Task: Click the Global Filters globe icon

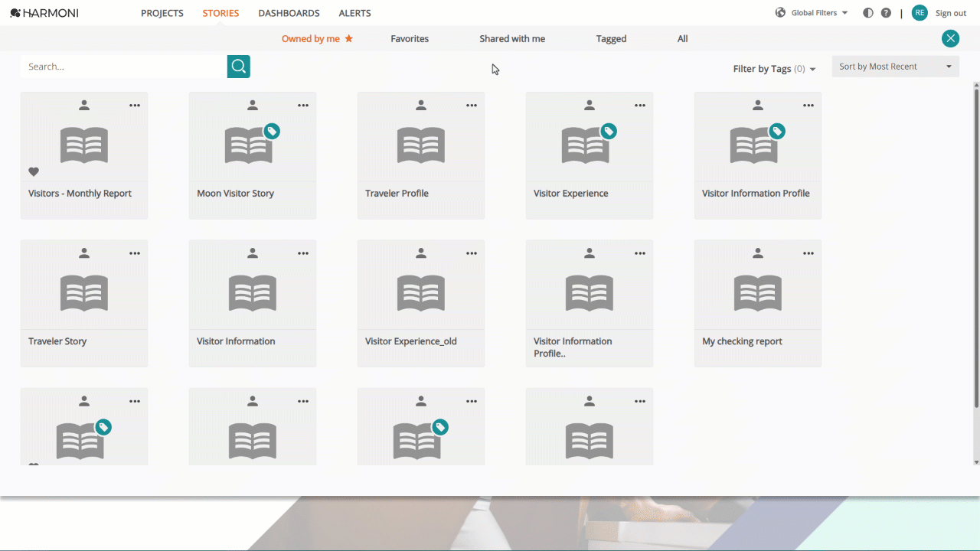Action: coord(780,13)
